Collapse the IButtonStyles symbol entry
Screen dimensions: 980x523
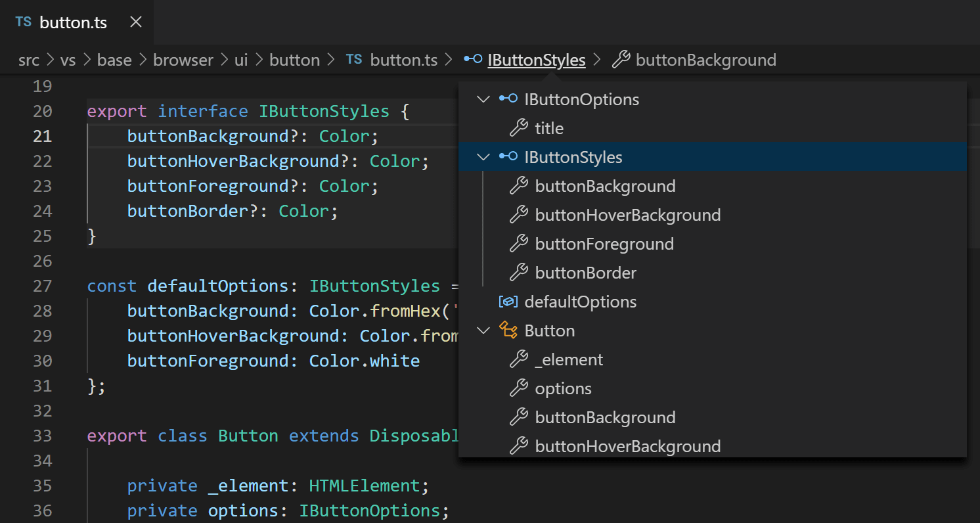(x=483, y=157)
